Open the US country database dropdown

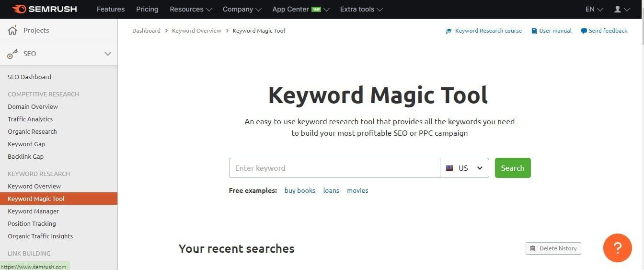(464, 168)
